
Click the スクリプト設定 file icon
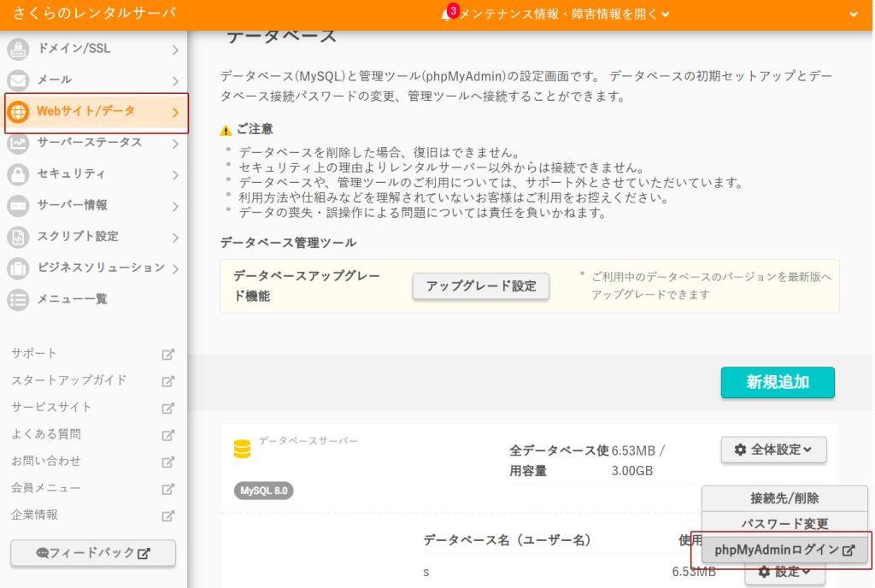[18, 237]
